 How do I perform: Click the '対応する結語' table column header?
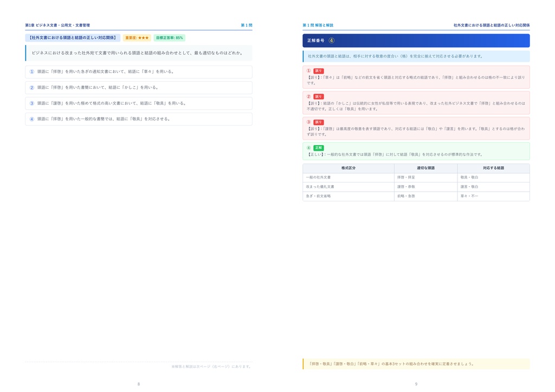(493, 168)
